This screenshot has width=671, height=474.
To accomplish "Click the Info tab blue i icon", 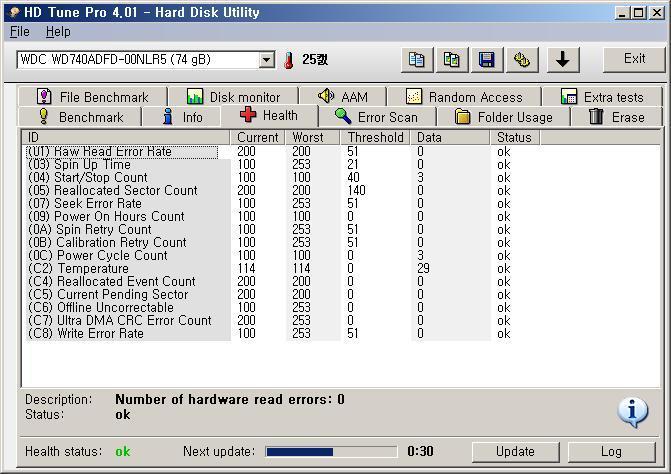I will point(168,116).
